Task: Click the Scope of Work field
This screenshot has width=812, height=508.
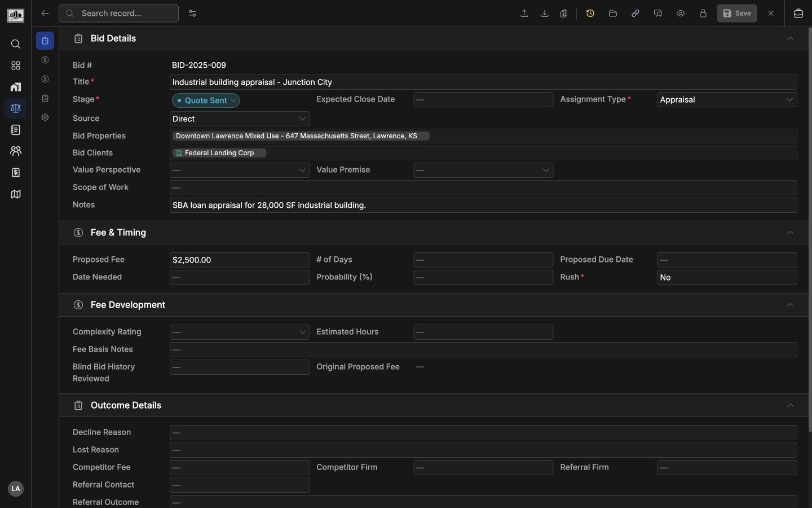Action: [483, 188]
